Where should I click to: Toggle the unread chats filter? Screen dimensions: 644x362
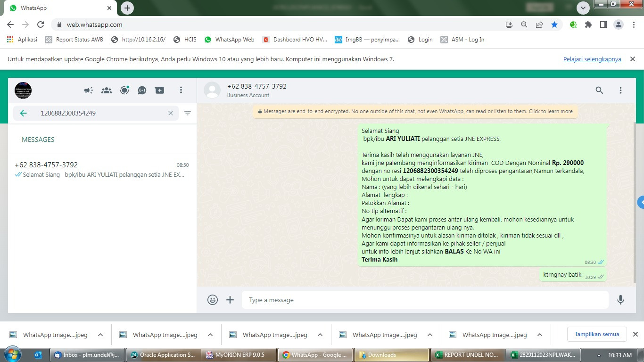click(x=188, y=113)
